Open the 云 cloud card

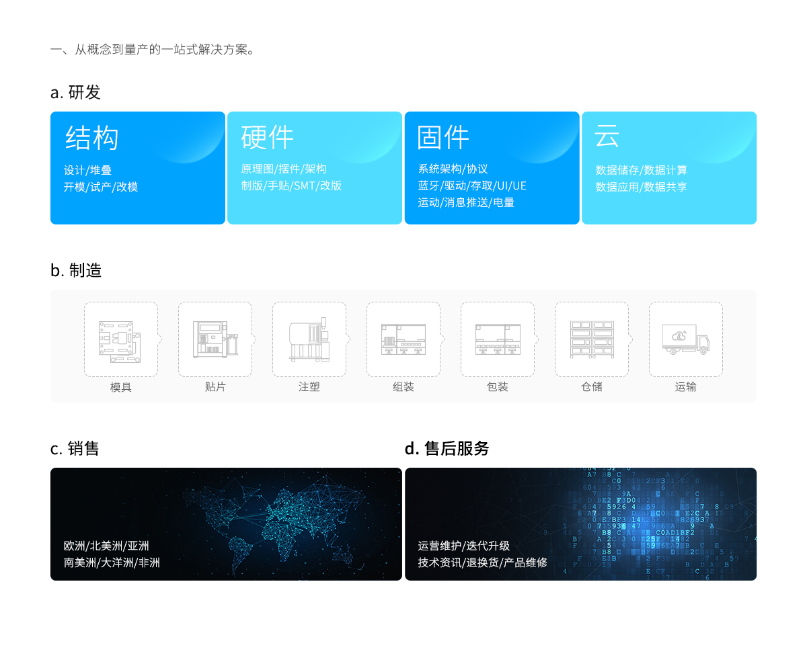coord(669,168)
